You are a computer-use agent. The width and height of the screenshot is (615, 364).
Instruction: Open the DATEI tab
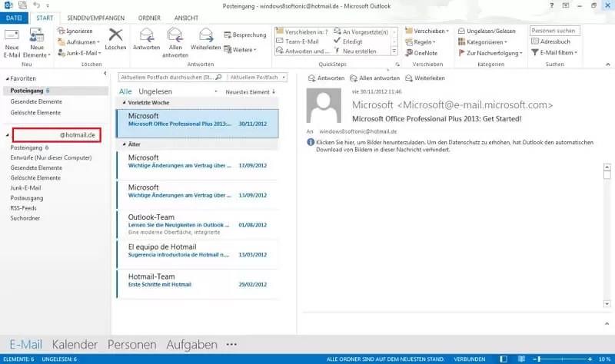coord(14,18)
